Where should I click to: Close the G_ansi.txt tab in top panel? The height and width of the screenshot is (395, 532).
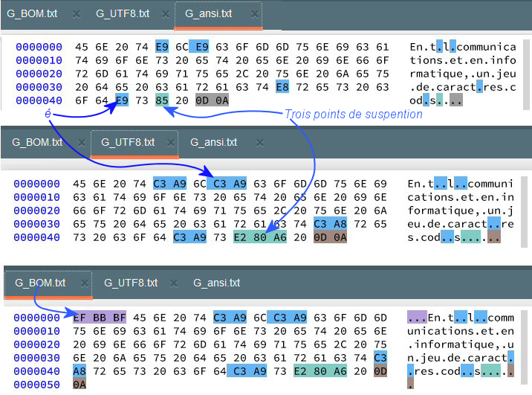pyautogui.click(x=255, y=14)
